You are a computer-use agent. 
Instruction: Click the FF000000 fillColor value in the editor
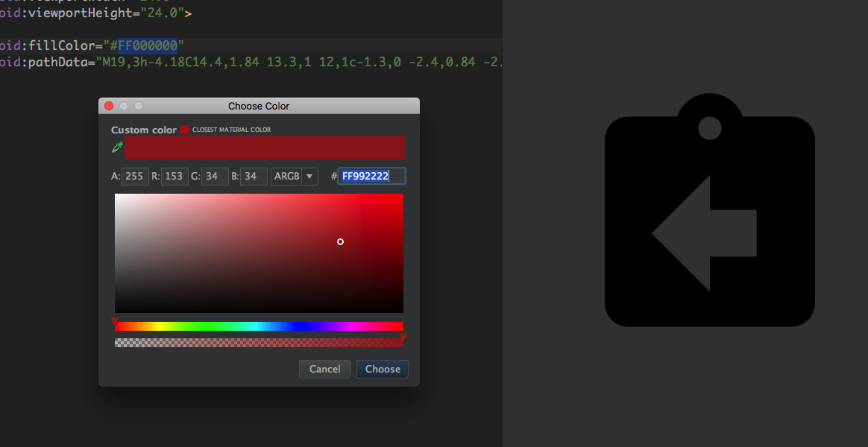pyautogui.click(x=148, y=45)
